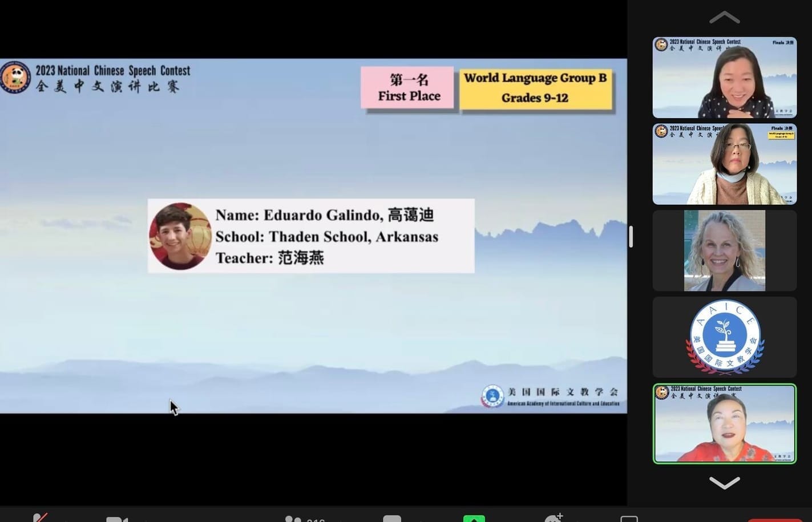Click the divider handle beside the shared slide
The height and width of the screenshot is (522, 812).
631,236
